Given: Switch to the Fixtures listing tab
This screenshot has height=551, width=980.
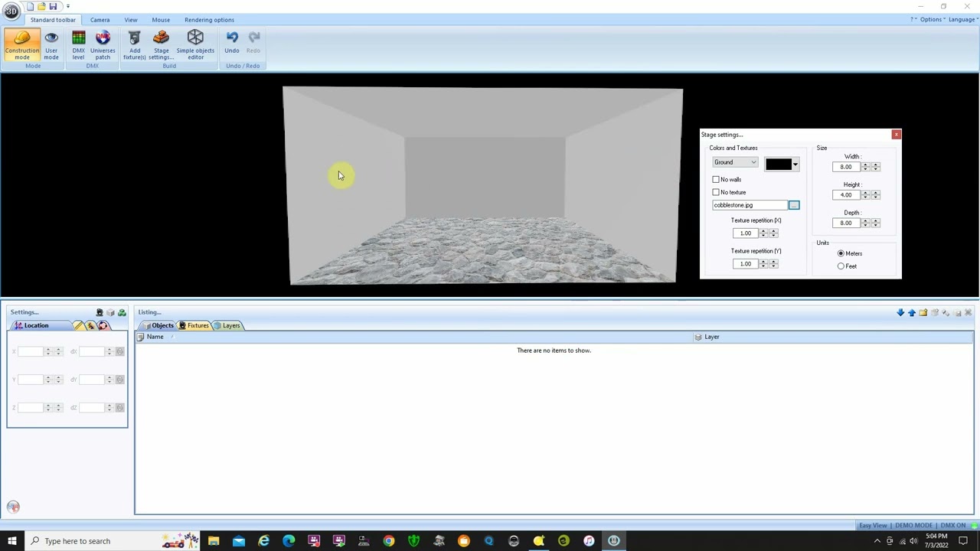Looking at the screenshot, I should click(194, 326).
